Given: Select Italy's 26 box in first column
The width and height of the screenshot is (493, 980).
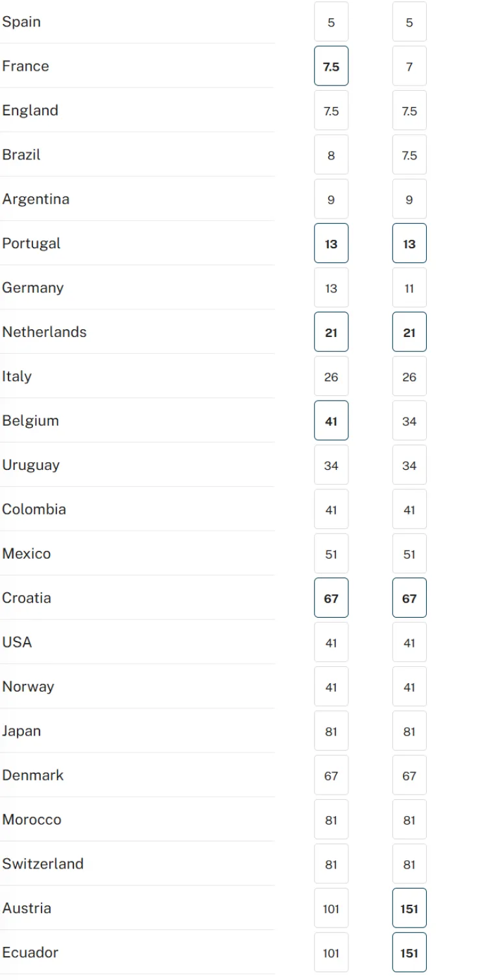Looking at the screenshot, I should pos(331,376).
